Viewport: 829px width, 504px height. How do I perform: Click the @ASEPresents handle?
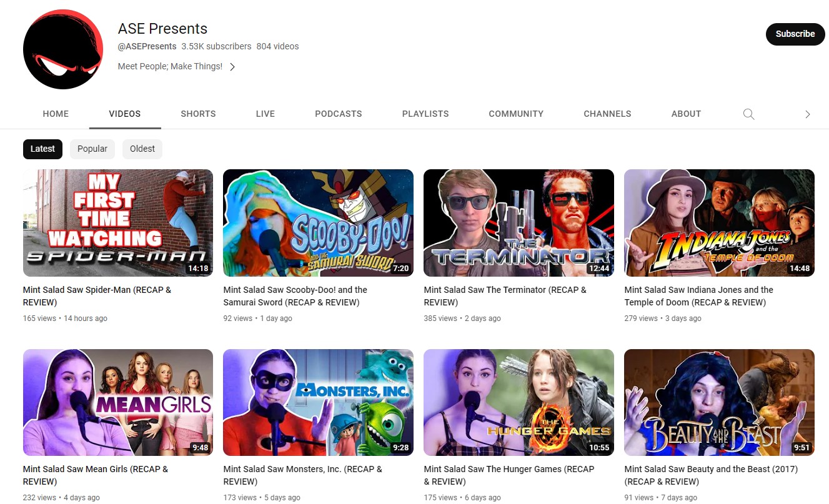[147, 46]
